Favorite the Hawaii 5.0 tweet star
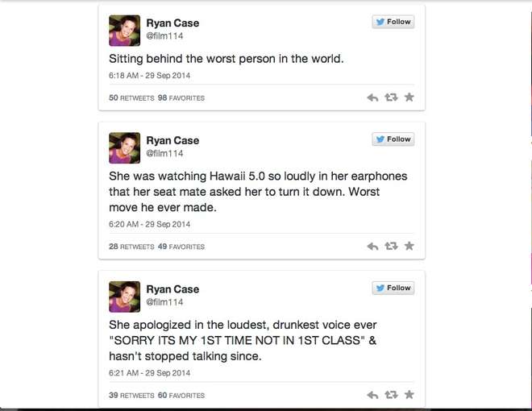532x411 pixels. 409,246
